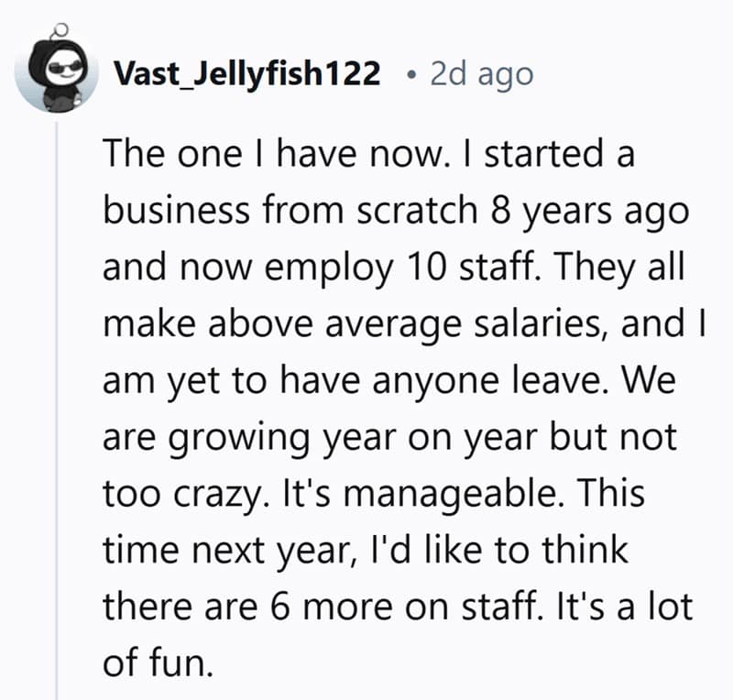This screenshot has width=733, height=700.
Task: Open the Vast_Jellyfish122 user profile link
Action: pyautogui.click(x=246, y=73)
